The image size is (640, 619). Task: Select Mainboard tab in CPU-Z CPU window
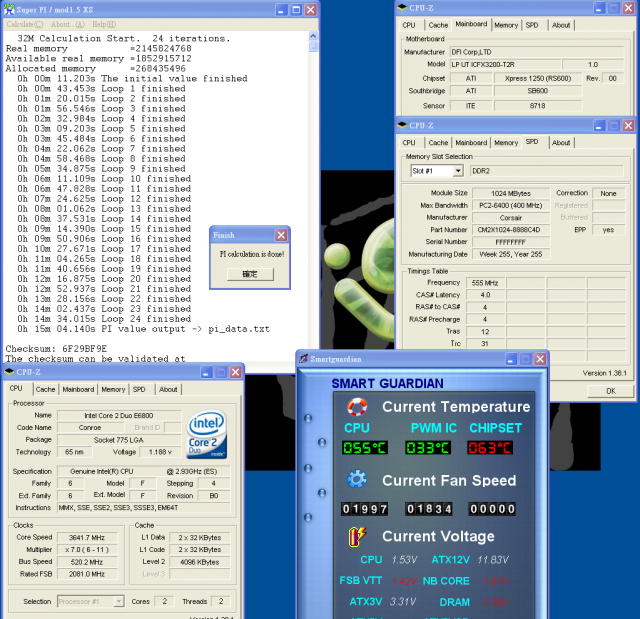(78, 389)
